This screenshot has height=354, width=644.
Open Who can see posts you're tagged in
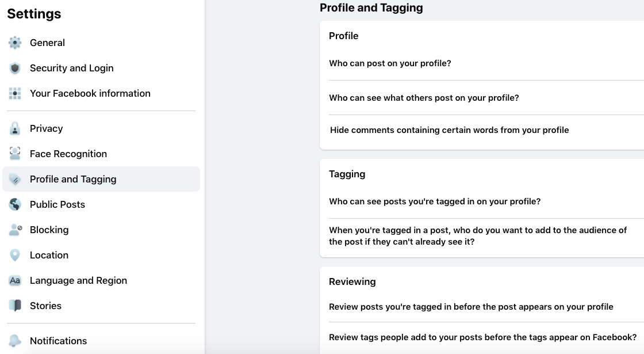click(x=435, y=201)
